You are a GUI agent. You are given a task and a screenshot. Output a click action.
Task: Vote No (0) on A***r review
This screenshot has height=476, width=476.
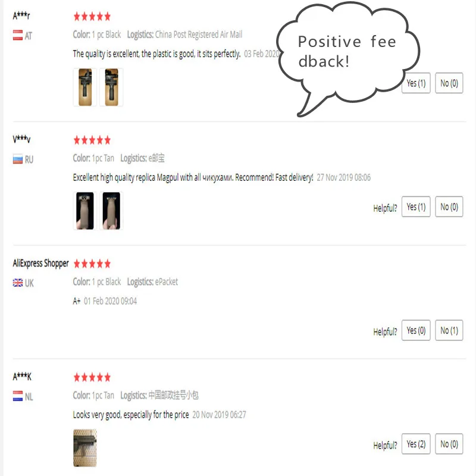click(x=449, y=83)
